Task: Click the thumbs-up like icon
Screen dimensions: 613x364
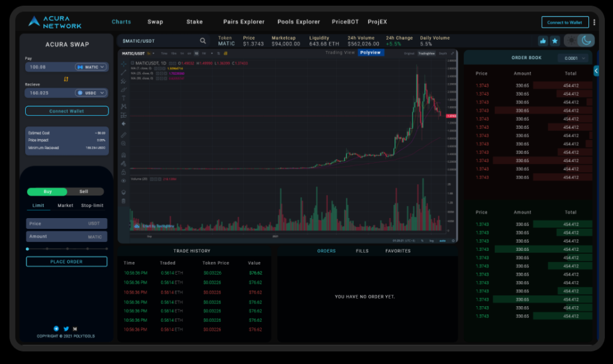Action: [x=543, y=41]
